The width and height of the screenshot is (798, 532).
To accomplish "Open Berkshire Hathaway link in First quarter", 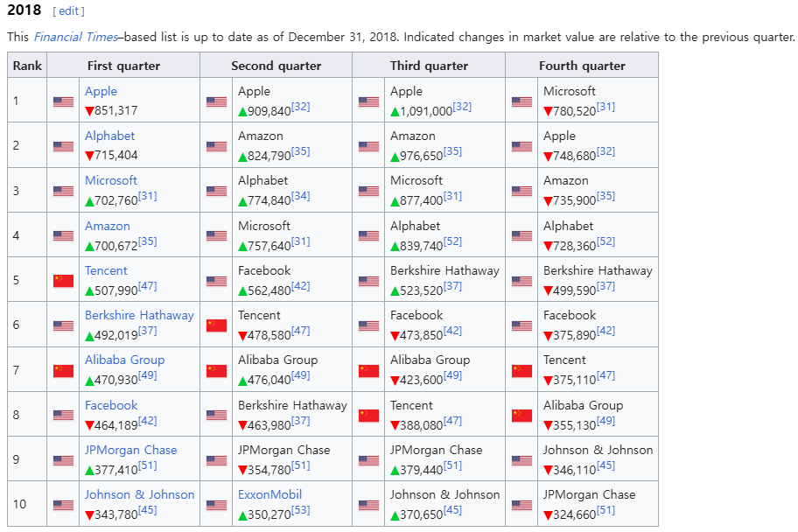I will pyautogui.click(x=139, y=315).
